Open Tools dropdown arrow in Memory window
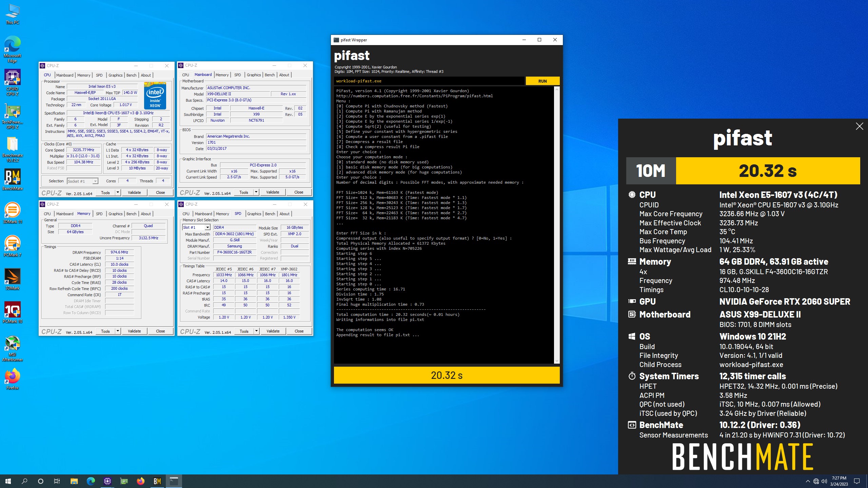This screenshot has width=868, height=488. (x=118, y=331)
